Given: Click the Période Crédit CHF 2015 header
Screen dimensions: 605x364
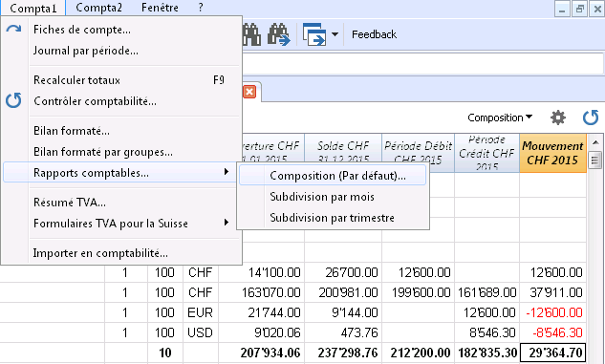Looking at the screenshot, I should pos(486,153).
